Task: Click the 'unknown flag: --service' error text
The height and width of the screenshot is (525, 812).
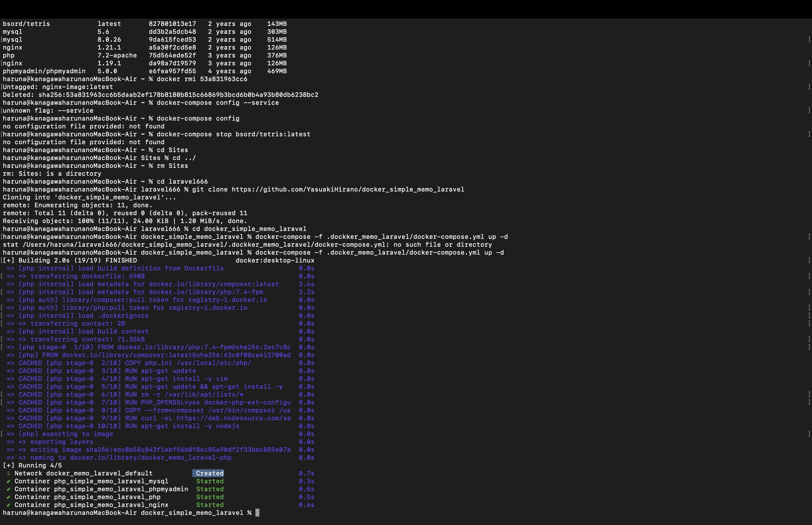Action: (x=48, y=110)
